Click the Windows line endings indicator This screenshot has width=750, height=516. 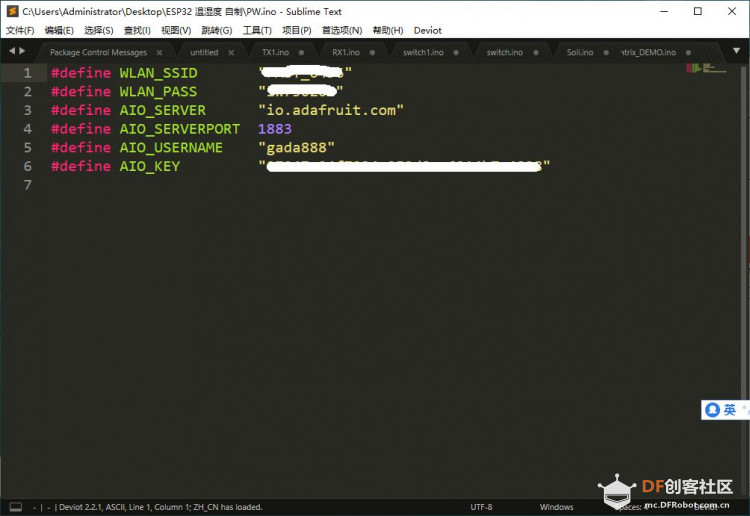[x=556, y=507]
